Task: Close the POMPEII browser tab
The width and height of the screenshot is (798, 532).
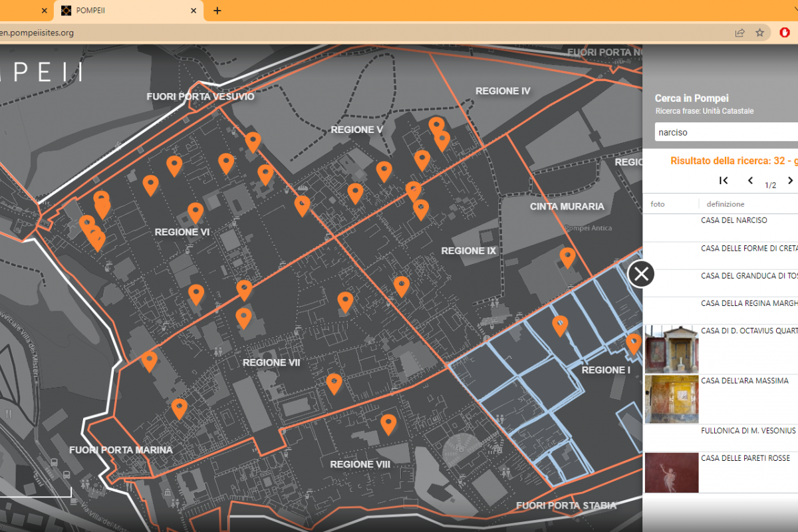Action: 194,11
